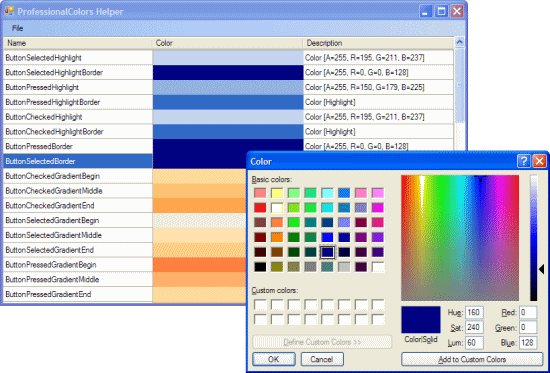
Task: Click the luminosity slider bar
Action: click(534, 238)
